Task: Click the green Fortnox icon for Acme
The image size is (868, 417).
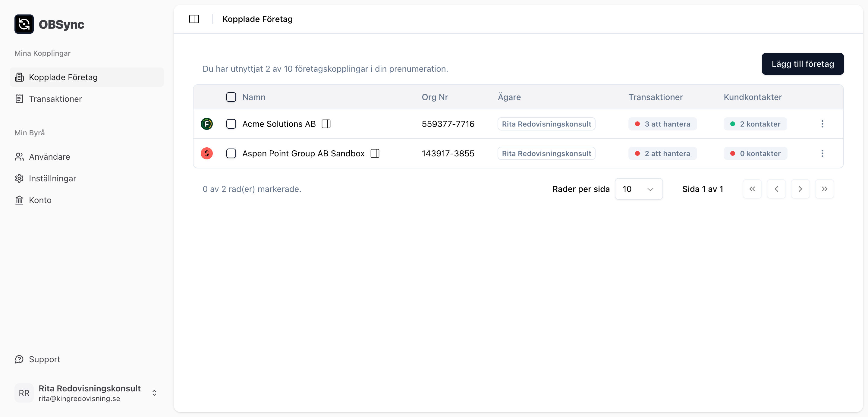Action: (x=206, y=124)
